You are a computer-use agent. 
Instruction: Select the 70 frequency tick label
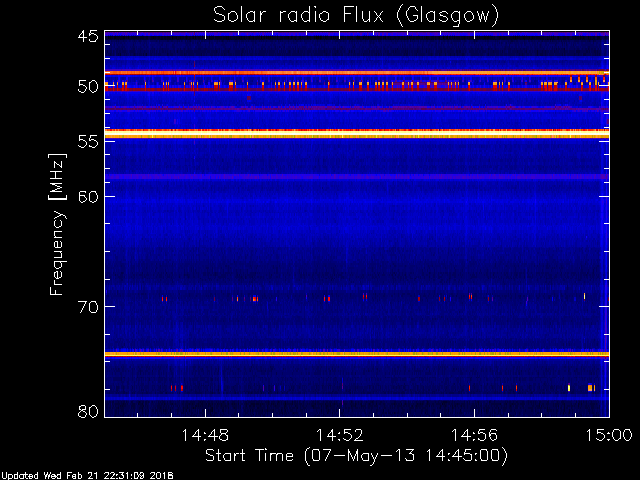[x=88, y=307]
